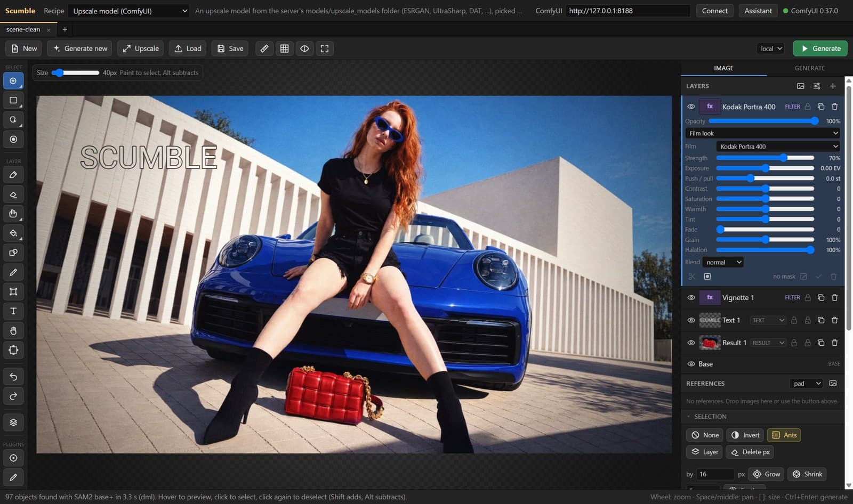Click the undo arrow
The image size is (853, 504).
(x=13, y=377)
